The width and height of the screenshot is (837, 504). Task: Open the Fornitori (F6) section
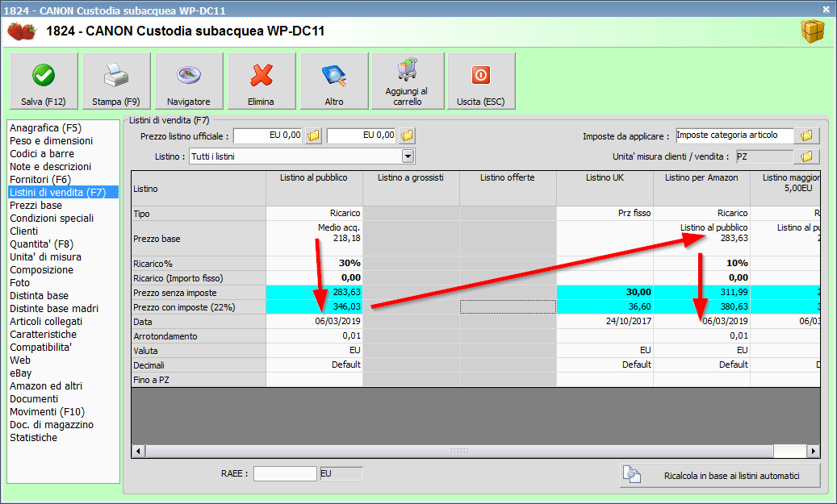[x=40, y=179]
